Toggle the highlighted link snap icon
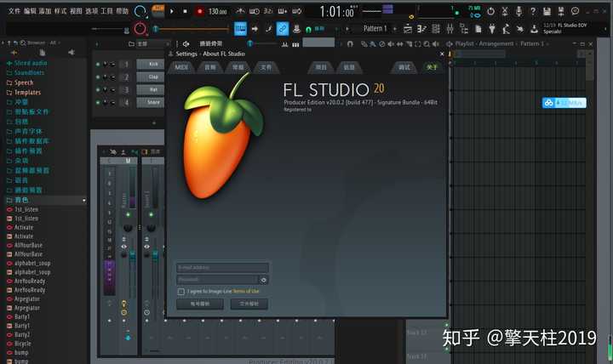 coord(283,29)
